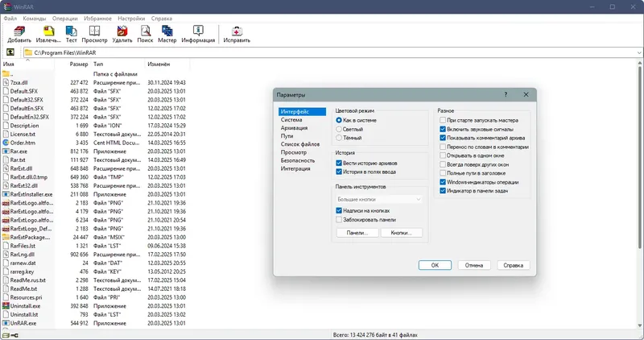Click the 7zxa.dll file icon
The height and width of the screenshot is (340, 644).
click(6, 83)
